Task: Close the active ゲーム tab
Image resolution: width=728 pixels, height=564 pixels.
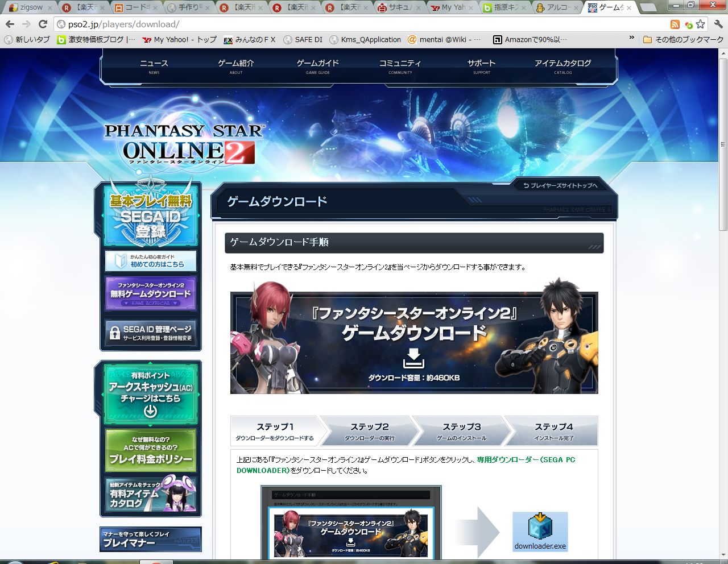Action: coord(628,8)
